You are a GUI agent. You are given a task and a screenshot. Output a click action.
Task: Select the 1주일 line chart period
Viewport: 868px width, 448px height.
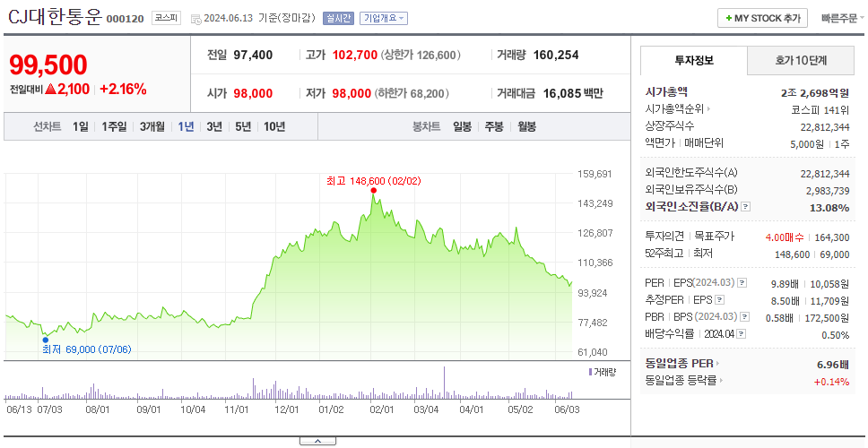pyautogui.click(x=114, y=126)
